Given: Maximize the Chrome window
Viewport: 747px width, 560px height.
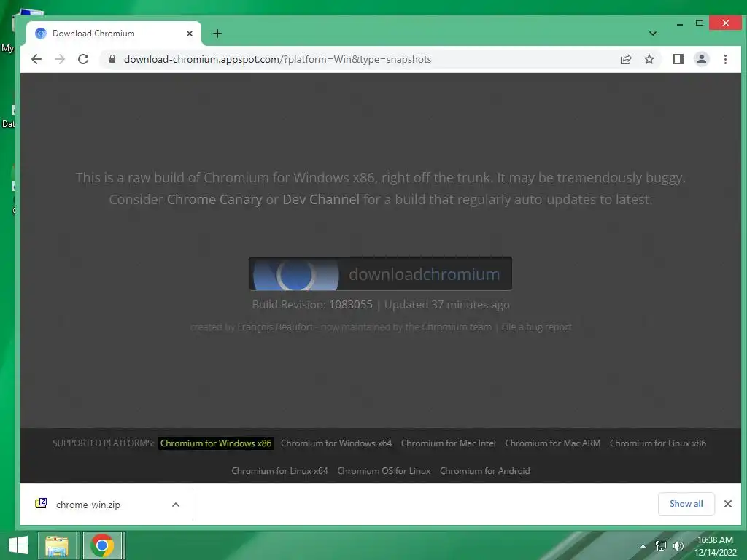Looking at the screenshot, I should pyautogui.click(x=700, y=23).
